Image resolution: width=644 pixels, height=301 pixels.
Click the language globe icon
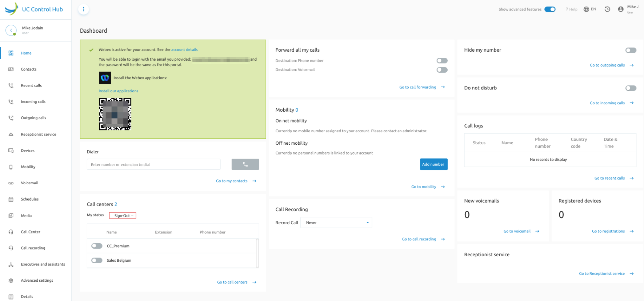pyautogui.click(x=586, y=9)
